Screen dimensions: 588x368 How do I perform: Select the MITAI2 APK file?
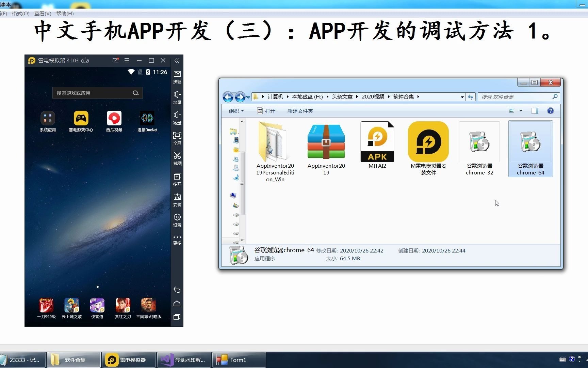[x=377, y=145]
